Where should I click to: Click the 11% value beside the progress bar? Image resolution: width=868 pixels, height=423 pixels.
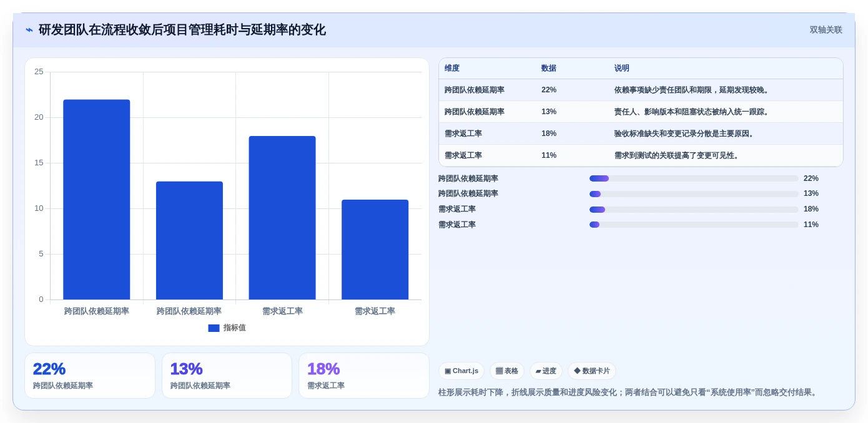pos(811,225)
